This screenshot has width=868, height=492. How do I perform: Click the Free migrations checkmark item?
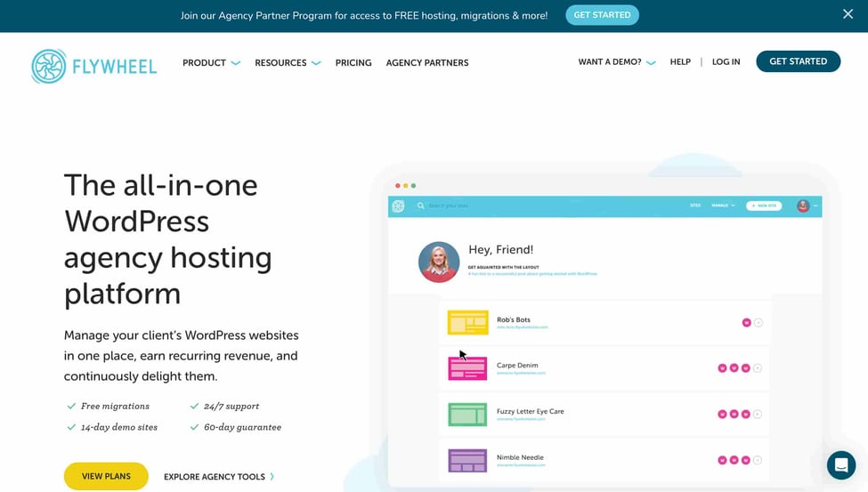(108, 406)
